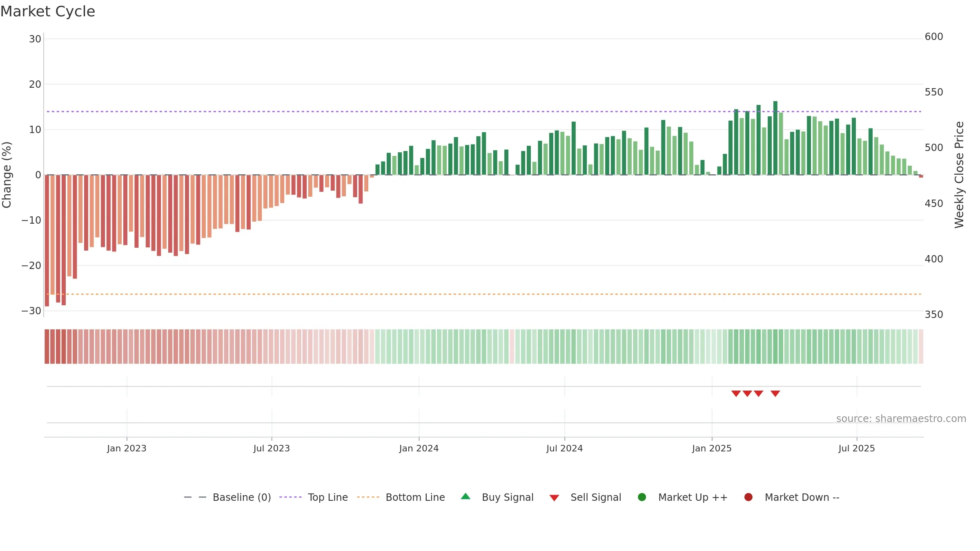Click the 600 price axis label

tap(934, 37)
